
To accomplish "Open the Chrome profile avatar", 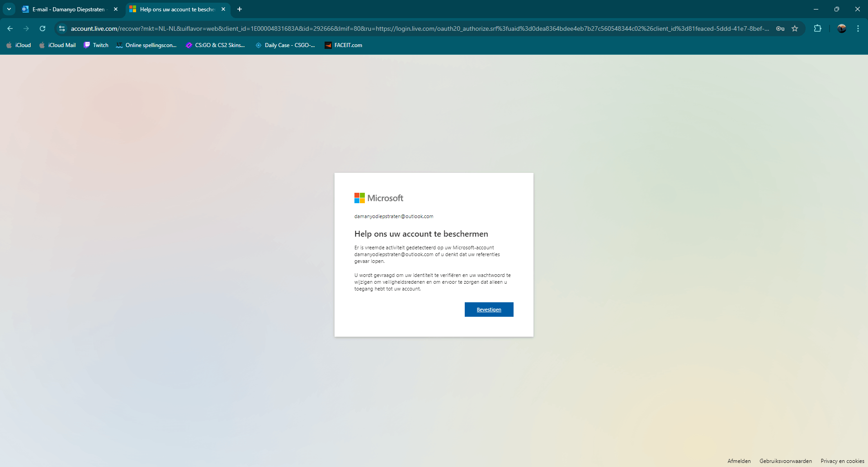I will point(841,29).
